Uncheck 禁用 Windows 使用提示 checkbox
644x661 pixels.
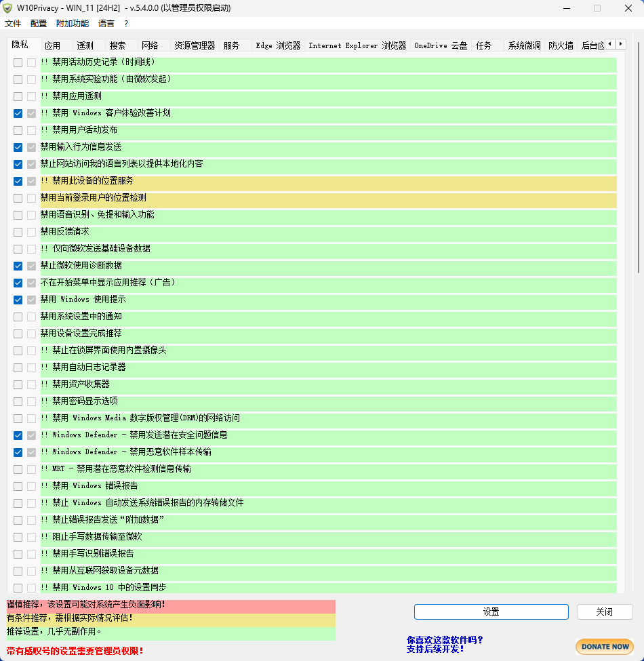pyautogui.click(x=18, y=300)
